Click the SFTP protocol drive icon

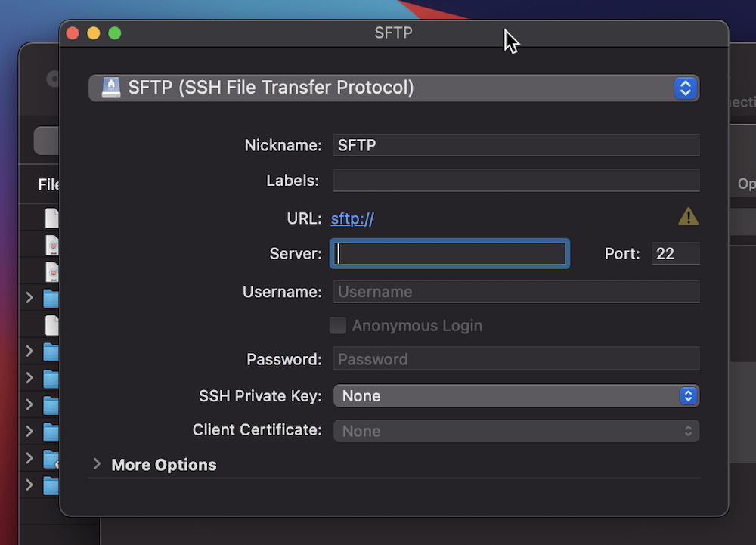(x=111, y=88)
